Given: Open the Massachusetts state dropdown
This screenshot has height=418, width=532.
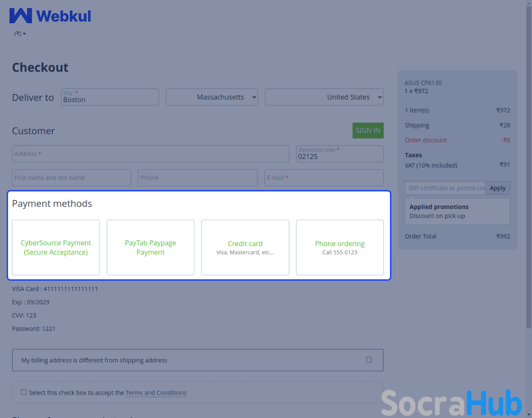Looking at the screenshot, I should click(x=212, y=97).
